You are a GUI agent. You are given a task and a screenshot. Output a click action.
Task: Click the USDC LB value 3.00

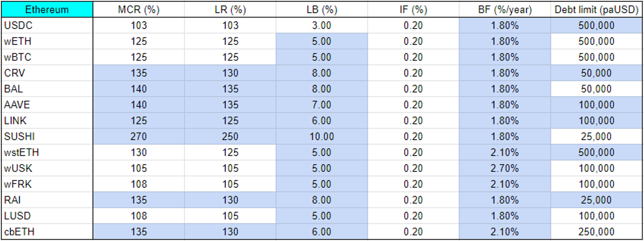[x=322, y=26]
